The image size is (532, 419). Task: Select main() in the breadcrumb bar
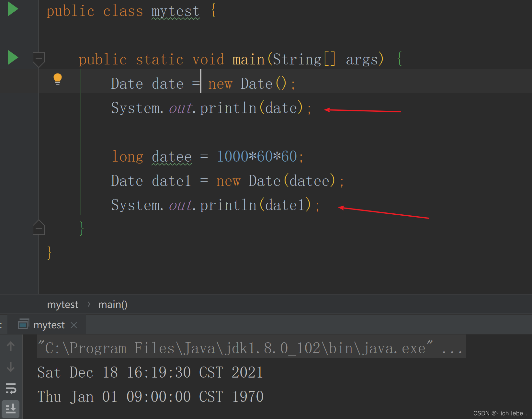pos(112,304)
